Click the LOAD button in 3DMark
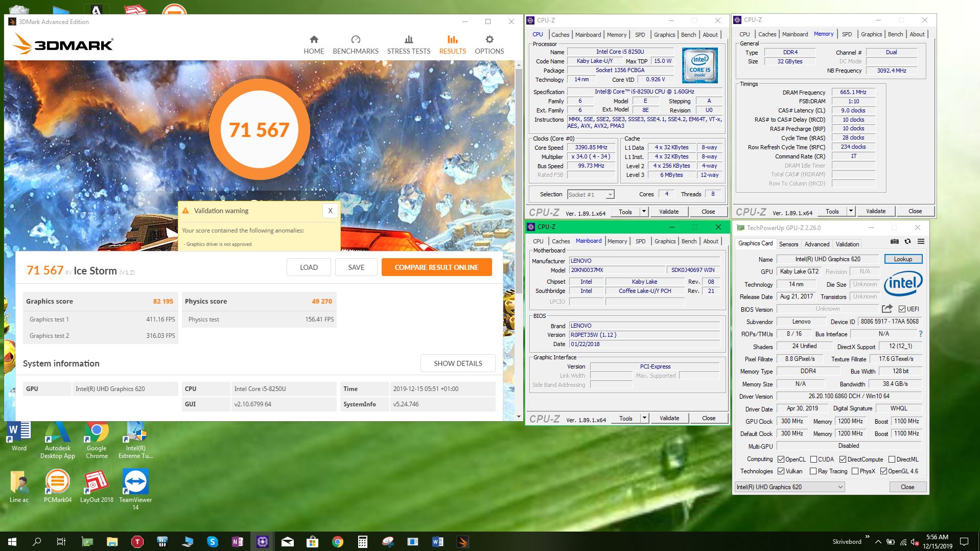Screen dimensions: 980x551 309,267
